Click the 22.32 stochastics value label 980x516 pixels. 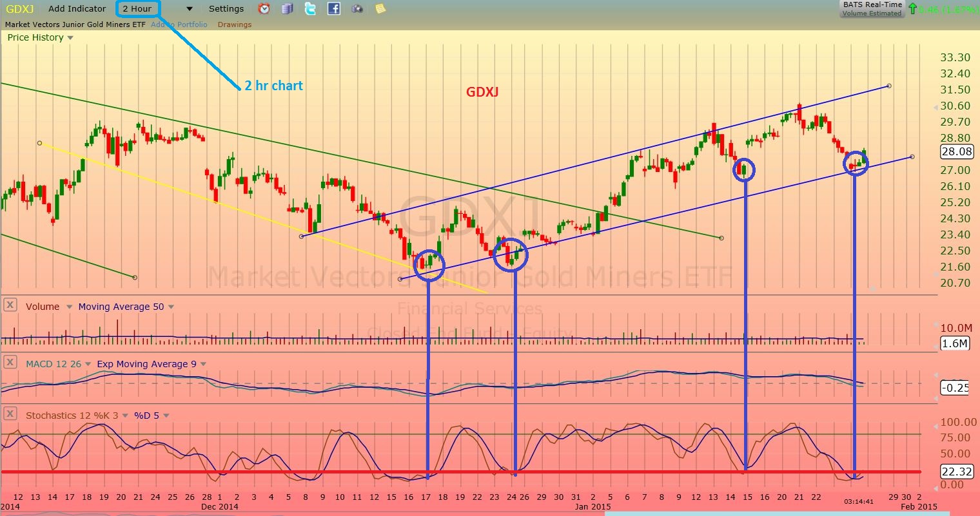(x=957, y=472)
